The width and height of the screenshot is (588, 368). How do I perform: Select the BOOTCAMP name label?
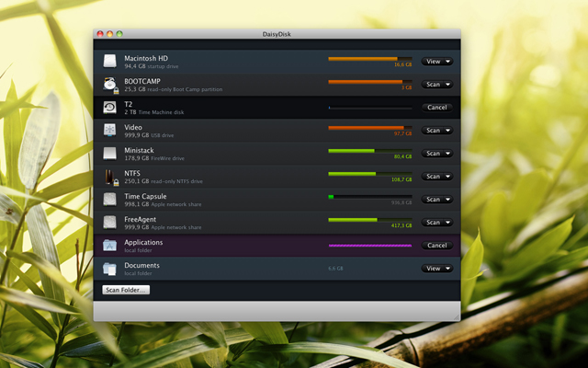(142, 81)
